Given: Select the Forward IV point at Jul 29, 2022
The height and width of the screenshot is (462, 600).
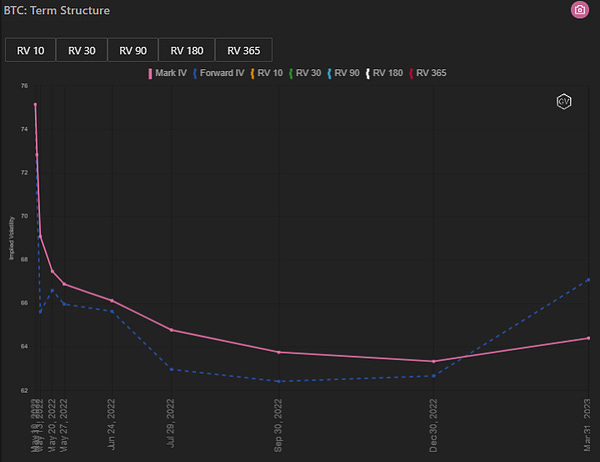Looking at the screenshot, I should tap(171, 369).
